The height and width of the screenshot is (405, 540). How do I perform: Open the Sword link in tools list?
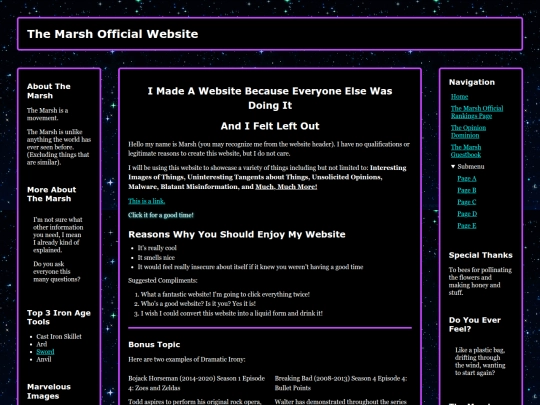(x=45, y=352)
